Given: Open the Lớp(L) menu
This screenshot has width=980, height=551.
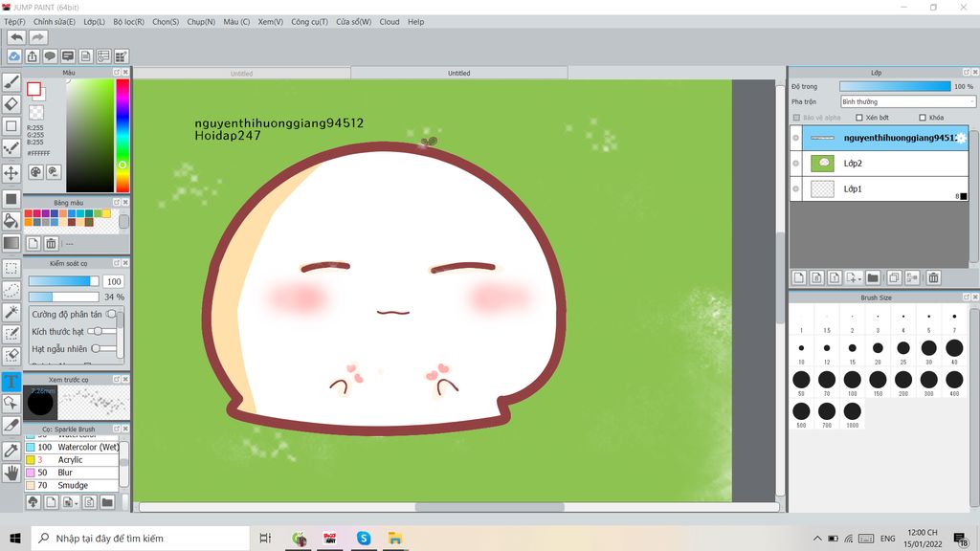Looking at the screenshot, I should [95, 22].
